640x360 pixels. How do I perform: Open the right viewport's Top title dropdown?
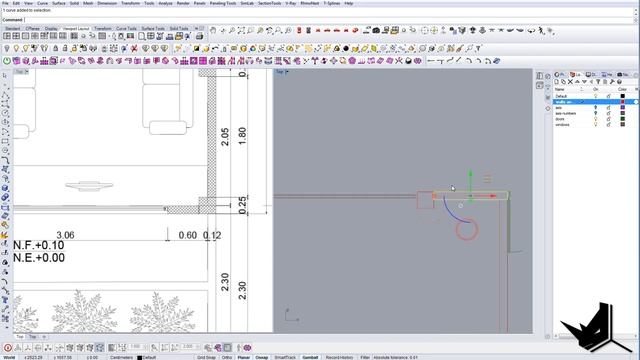287,72
